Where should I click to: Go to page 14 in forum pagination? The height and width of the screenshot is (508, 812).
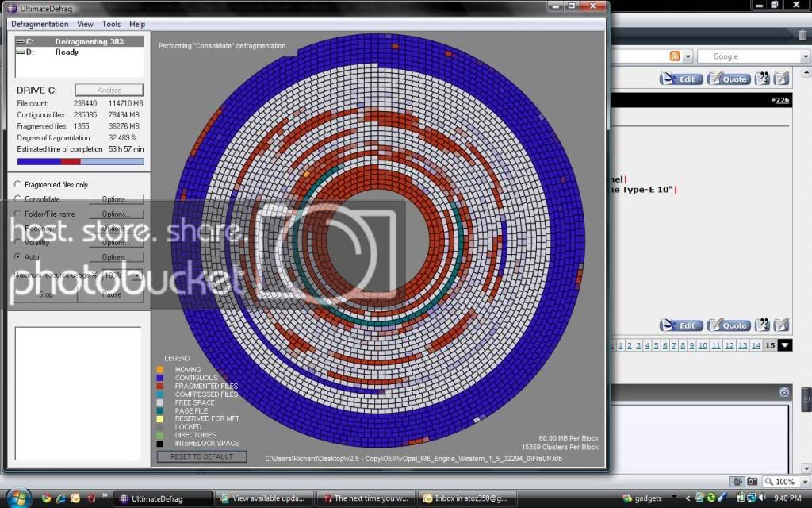click(756, 346)
